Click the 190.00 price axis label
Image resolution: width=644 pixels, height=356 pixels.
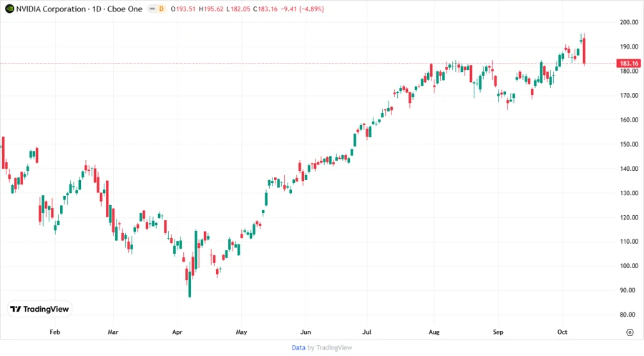coord(629,46)
